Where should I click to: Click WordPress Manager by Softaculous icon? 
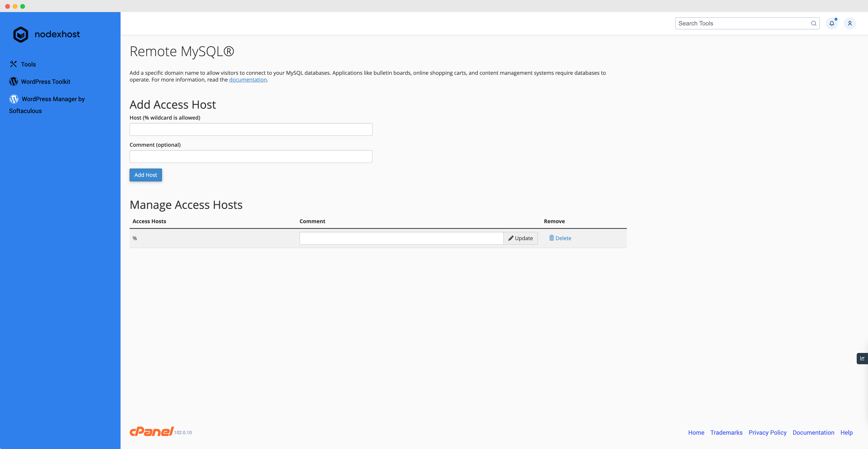[14, 99]
